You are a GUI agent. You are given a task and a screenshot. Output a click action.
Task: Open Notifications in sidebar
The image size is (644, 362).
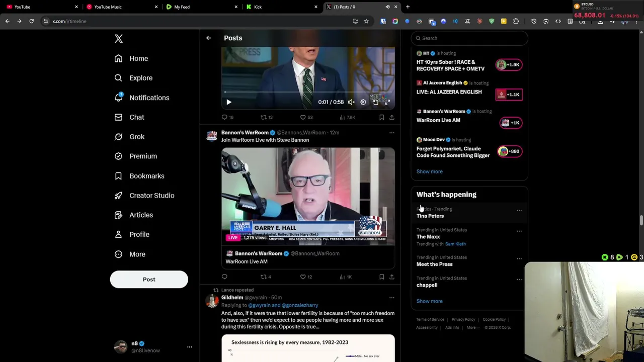[x=142, y=98]
